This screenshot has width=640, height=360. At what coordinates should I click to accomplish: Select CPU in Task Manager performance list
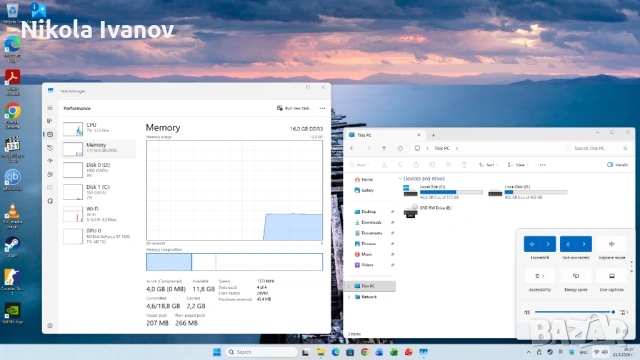pos(99,128)
